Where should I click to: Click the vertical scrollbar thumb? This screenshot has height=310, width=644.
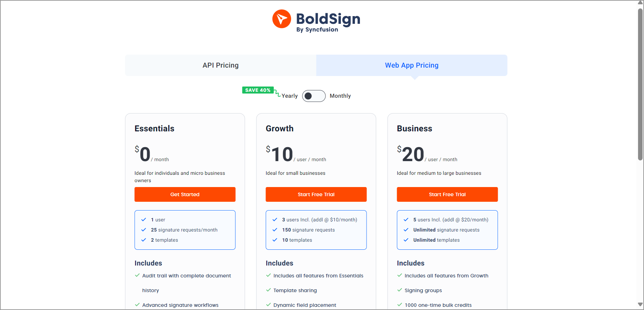(x=640, y=84)
